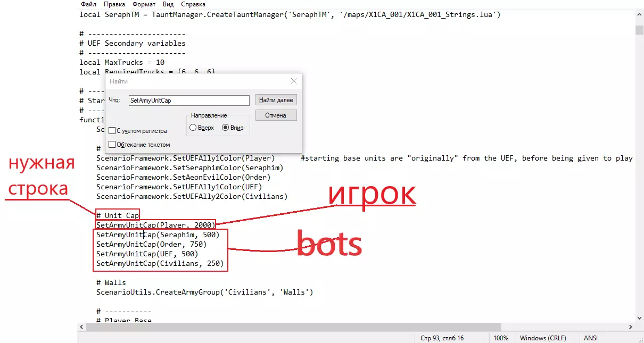Click the local MaxTrucks = 10 line
The width and height of the screenshot is (644, 343).
tap(122, 62)
